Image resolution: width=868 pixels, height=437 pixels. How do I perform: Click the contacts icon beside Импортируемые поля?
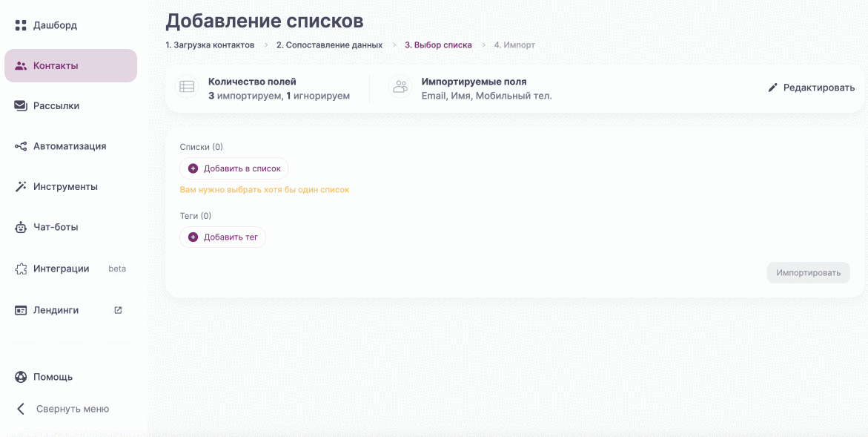pyautogui.click(x=400, y=88)
